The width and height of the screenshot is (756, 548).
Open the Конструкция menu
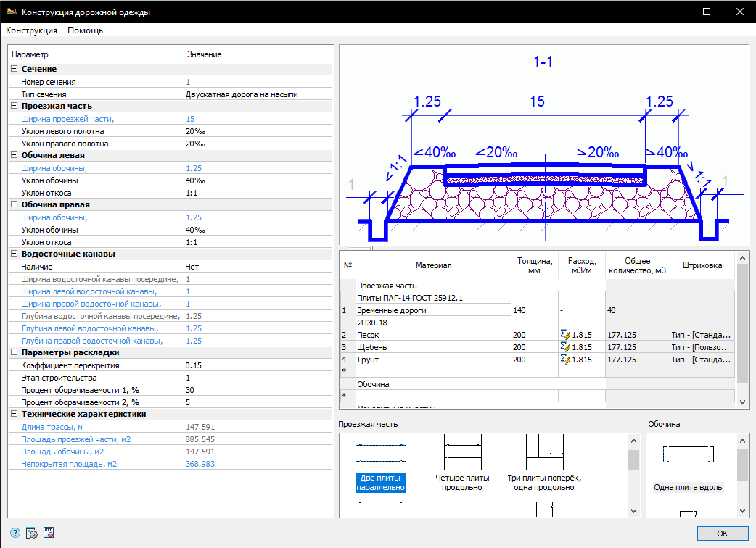click(x=31, y=30)
